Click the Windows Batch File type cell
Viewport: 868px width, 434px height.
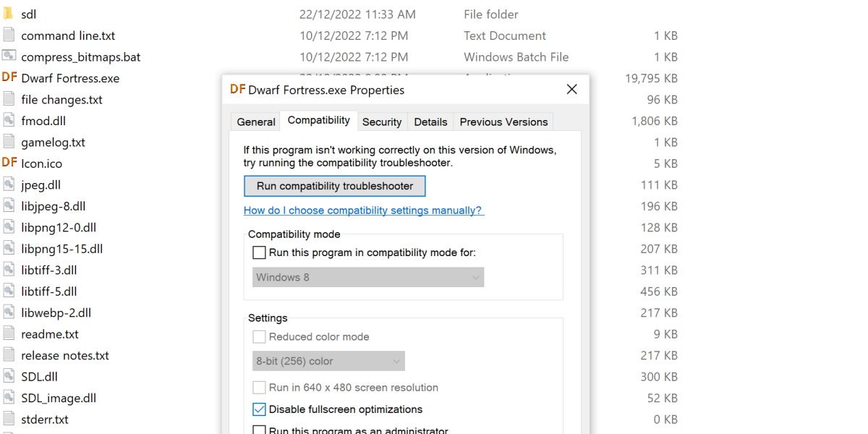516,57
